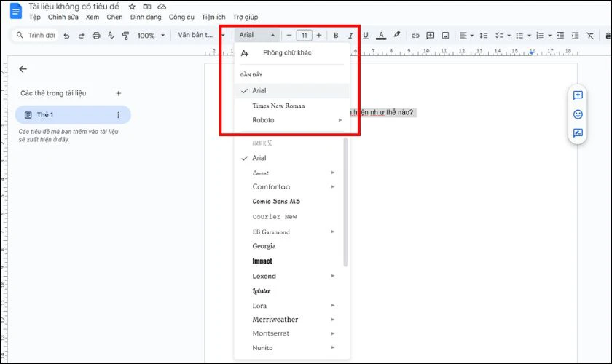This screenshot has width=612, height=364.
Task: Select Arial in recent fonts list
Action: 291,90
